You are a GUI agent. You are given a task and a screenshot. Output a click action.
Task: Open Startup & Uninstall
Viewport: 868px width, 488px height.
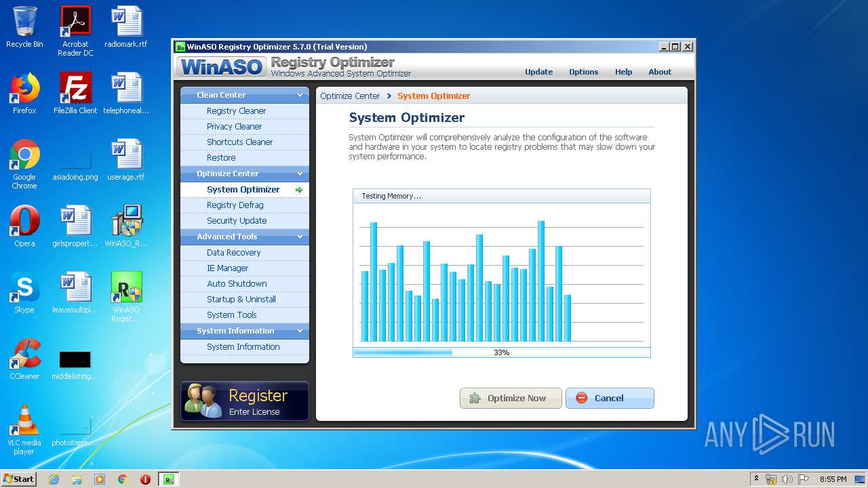pyautogui.click(x=245, y=300)
